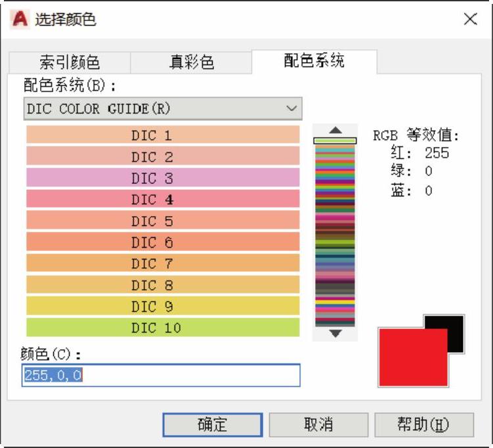Click the color strip down arrow
The width and height of the screenshot is (493, 448).
click(335, 334)
